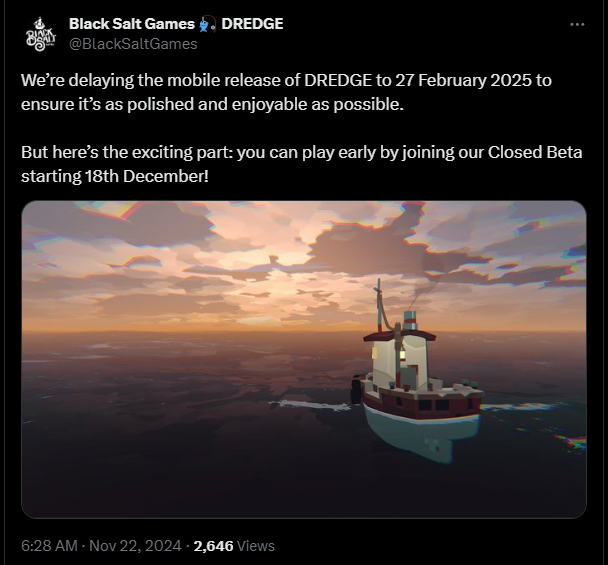Click the DREDGE word in the display name
The width and height of the screenshot is (608, 565).
252,24
